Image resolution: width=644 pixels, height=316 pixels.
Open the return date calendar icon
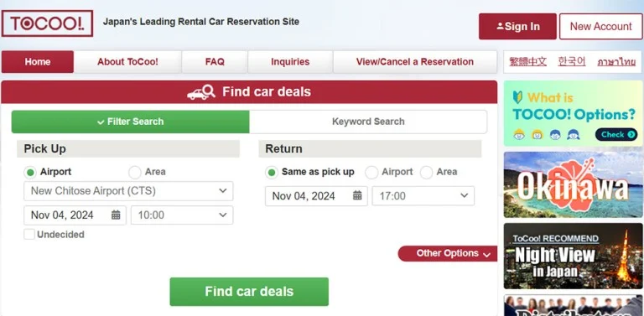357,196
